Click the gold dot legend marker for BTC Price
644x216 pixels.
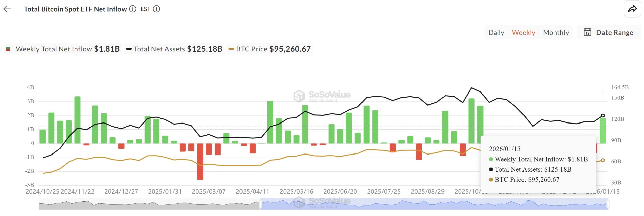coord(232,49)
